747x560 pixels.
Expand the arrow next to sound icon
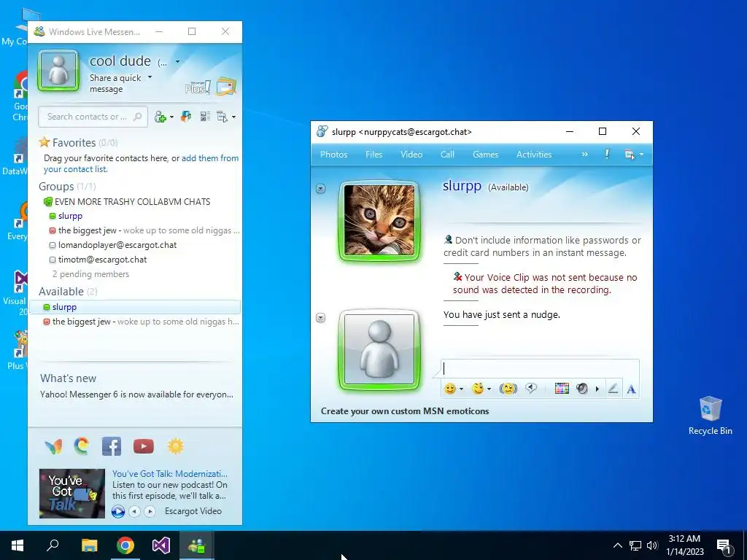[597, 389]
